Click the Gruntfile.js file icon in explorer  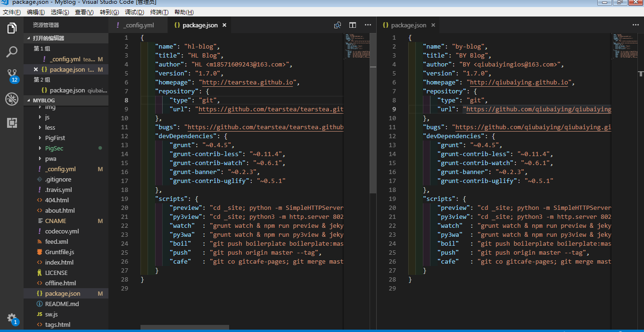click(x=40, y=252)
